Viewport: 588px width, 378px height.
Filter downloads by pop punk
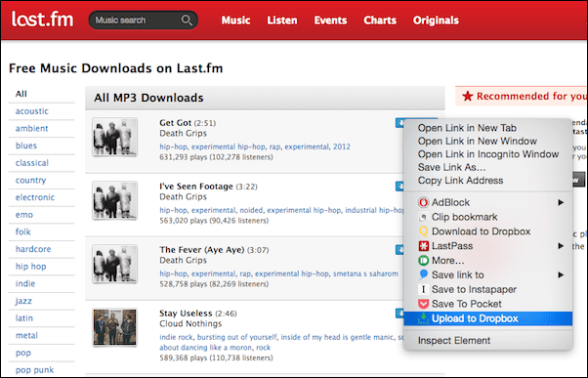[34, 370]
